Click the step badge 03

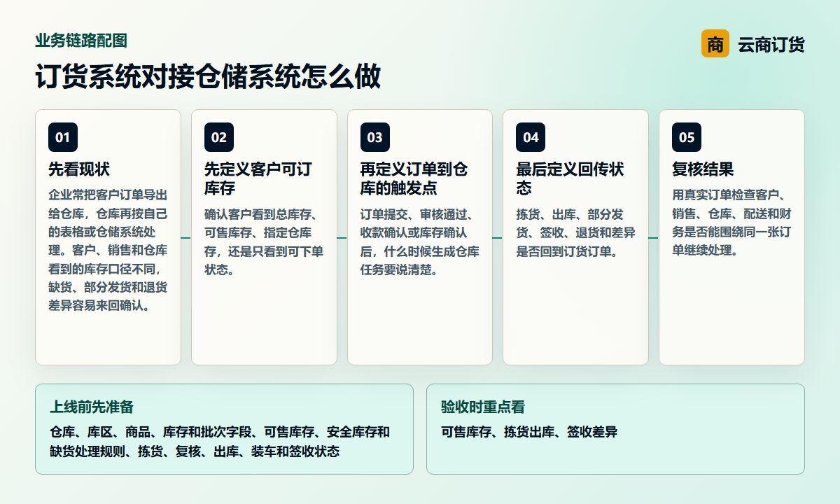click(375, 137)
